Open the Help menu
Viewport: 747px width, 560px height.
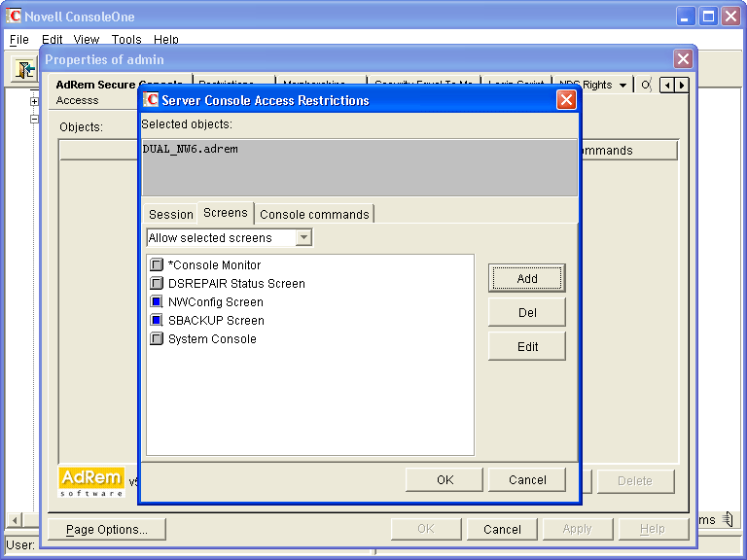[x=165, y=39]
